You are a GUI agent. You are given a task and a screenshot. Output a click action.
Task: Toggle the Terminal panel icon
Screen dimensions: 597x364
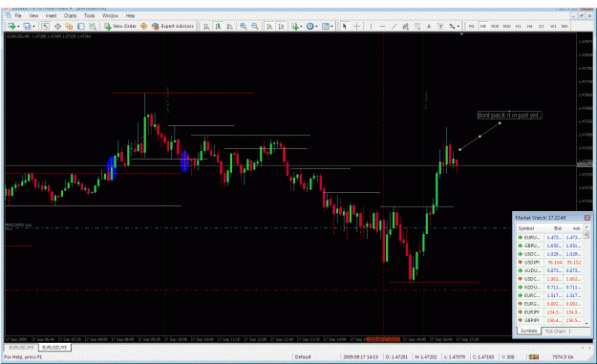click(81, 26)
